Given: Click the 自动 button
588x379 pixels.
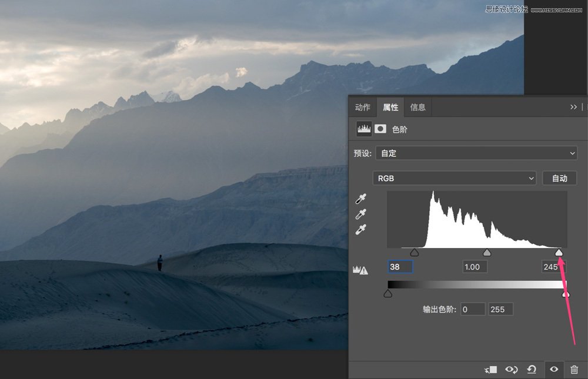Looking at the screenshot, I should [560, 178].
